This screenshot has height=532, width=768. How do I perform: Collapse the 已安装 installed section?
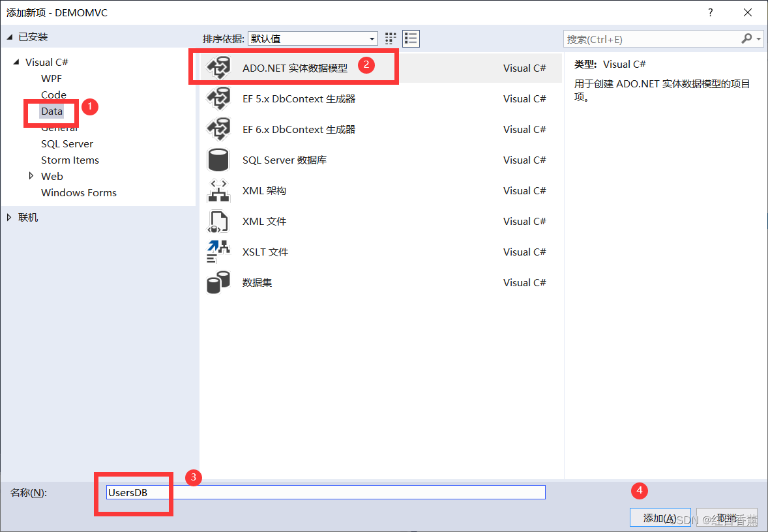point(9,37)
